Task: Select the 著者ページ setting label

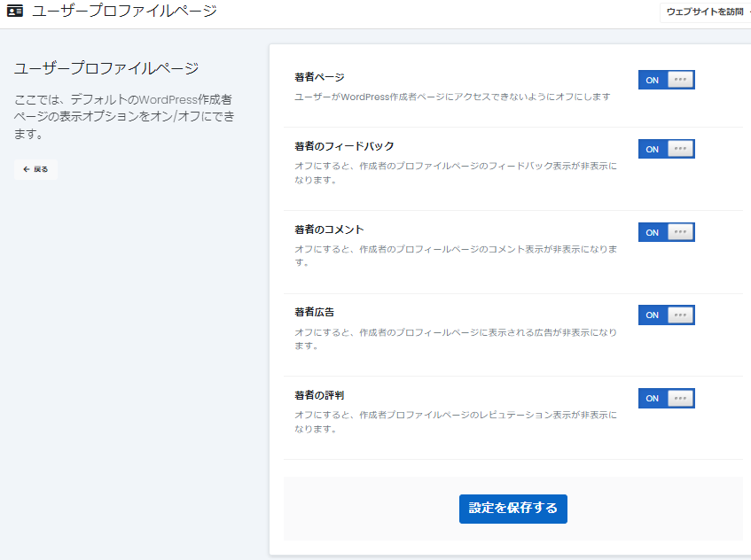Action: tap(319, 77)
